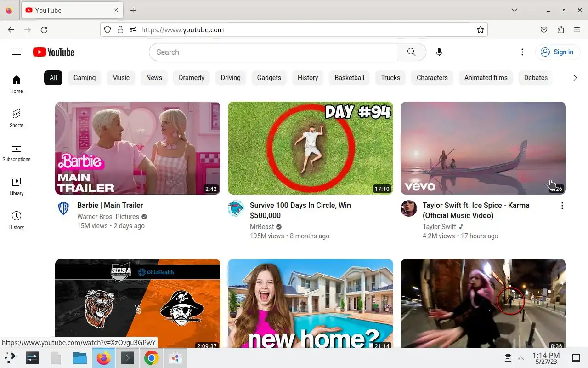The height and width of the screenshot is (368, 588).
Task: Launch Chrome from the taskbar
Action: (x=151, y=358)
